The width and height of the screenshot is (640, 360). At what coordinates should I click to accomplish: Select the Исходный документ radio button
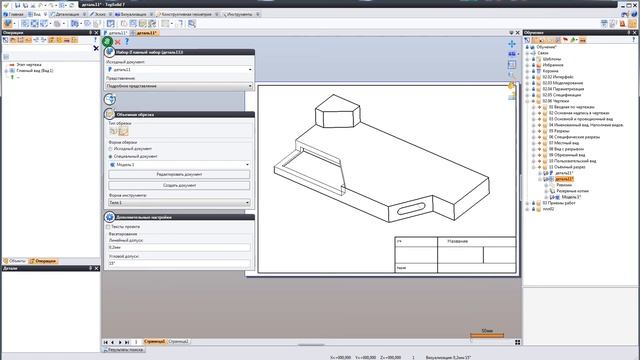(110, 149)
